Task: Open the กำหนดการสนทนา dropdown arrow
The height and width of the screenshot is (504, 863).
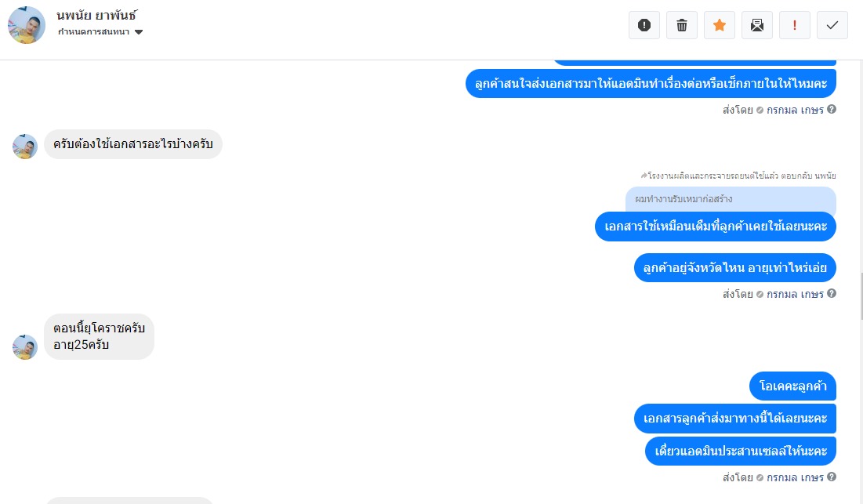Action: (139, 32)
